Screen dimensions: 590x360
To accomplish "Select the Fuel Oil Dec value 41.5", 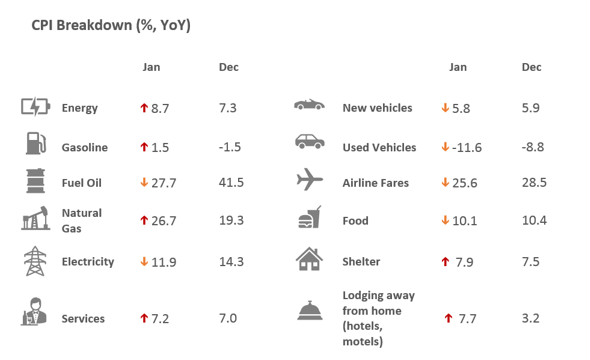I will click(x=231, y=182).
